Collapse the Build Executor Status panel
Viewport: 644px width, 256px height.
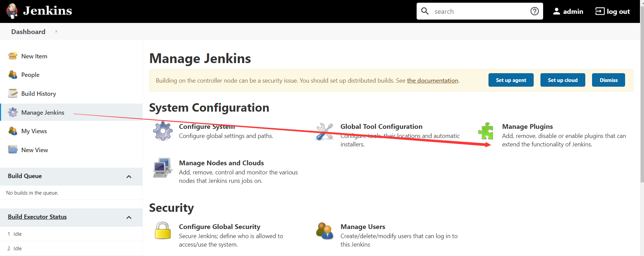point(129,217)
